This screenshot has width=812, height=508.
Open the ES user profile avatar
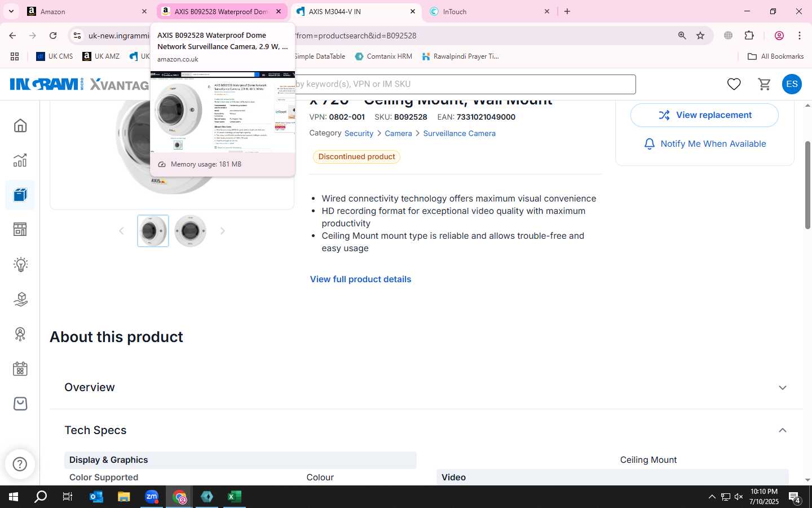[792, 84]
